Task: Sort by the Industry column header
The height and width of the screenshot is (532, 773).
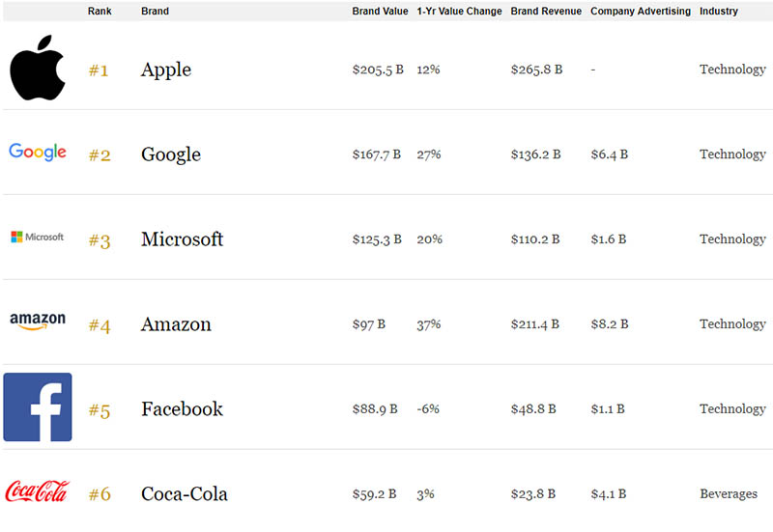Action: click(719, 12)
